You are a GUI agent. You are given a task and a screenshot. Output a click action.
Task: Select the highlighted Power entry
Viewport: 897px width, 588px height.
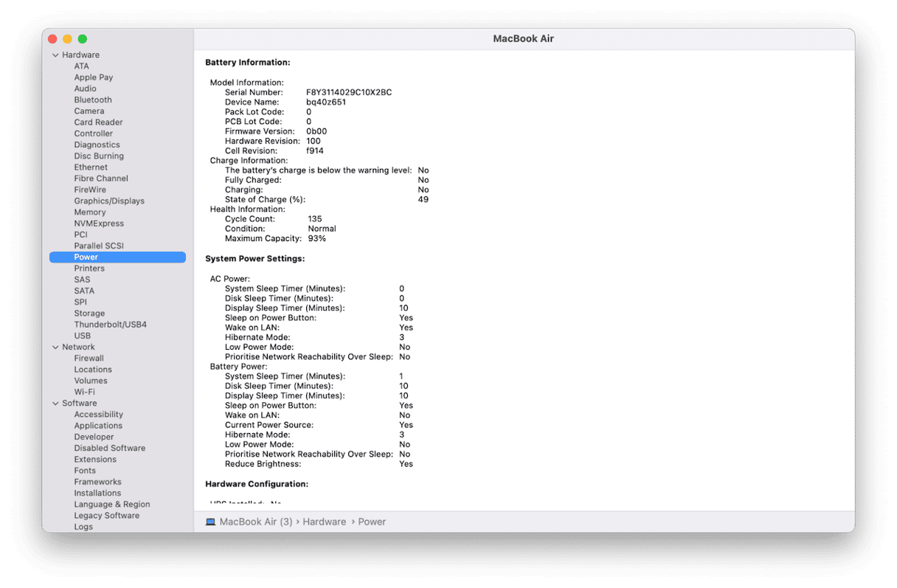117,257
